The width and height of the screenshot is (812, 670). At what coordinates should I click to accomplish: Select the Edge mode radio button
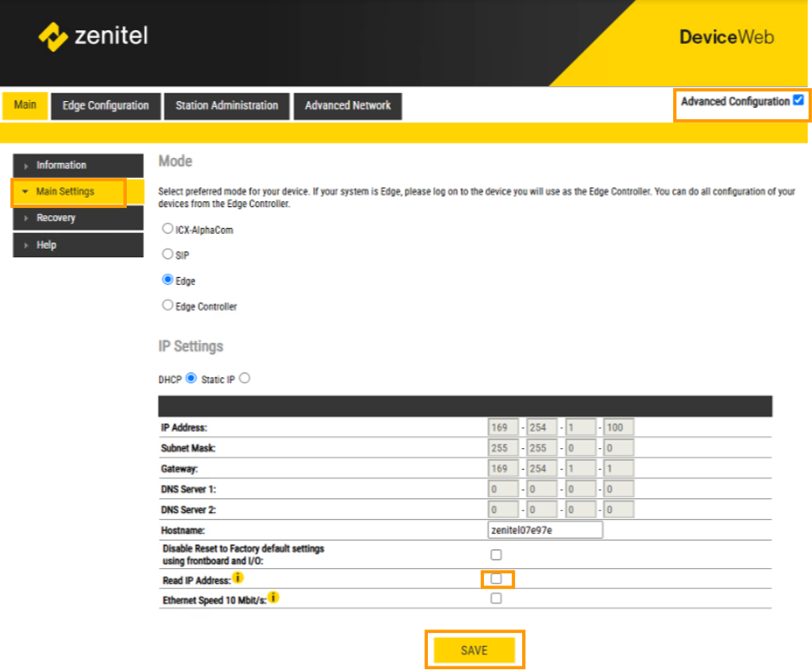coord(167,280)
